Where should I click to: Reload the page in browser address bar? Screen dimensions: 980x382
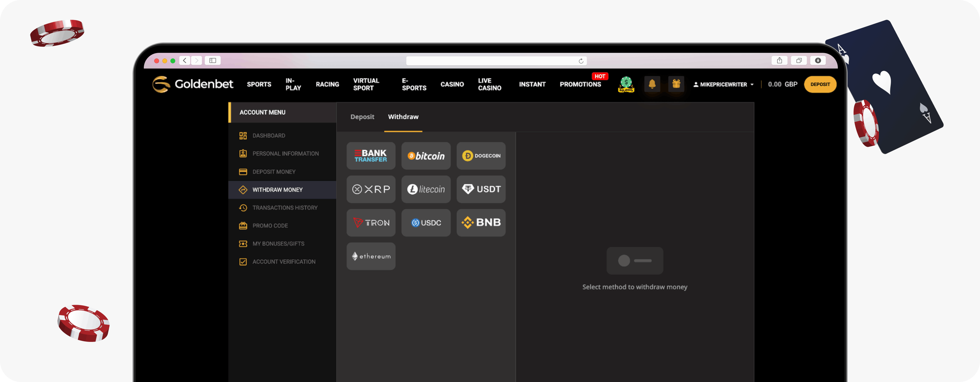point(581,61)
